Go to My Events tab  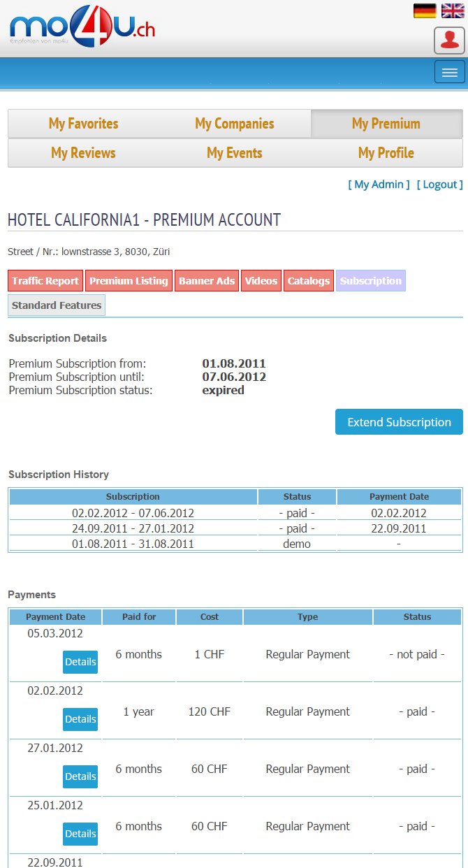coord(235,153)
